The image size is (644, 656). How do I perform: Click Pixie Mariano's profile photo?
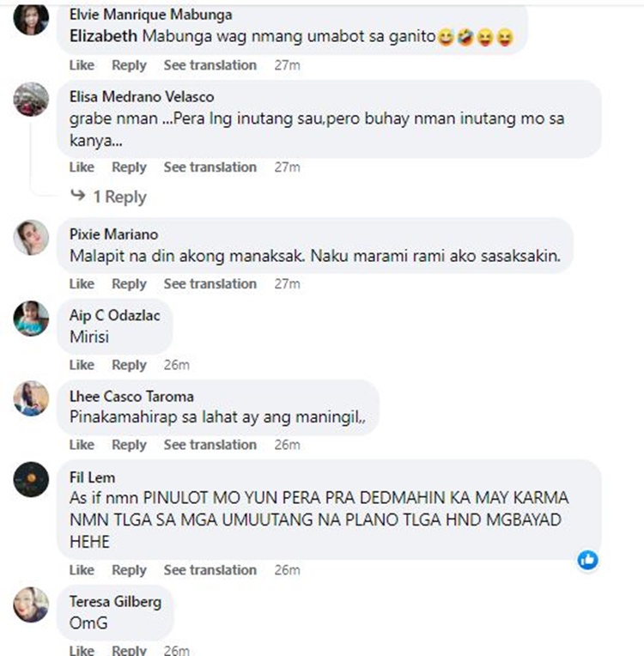31,237
